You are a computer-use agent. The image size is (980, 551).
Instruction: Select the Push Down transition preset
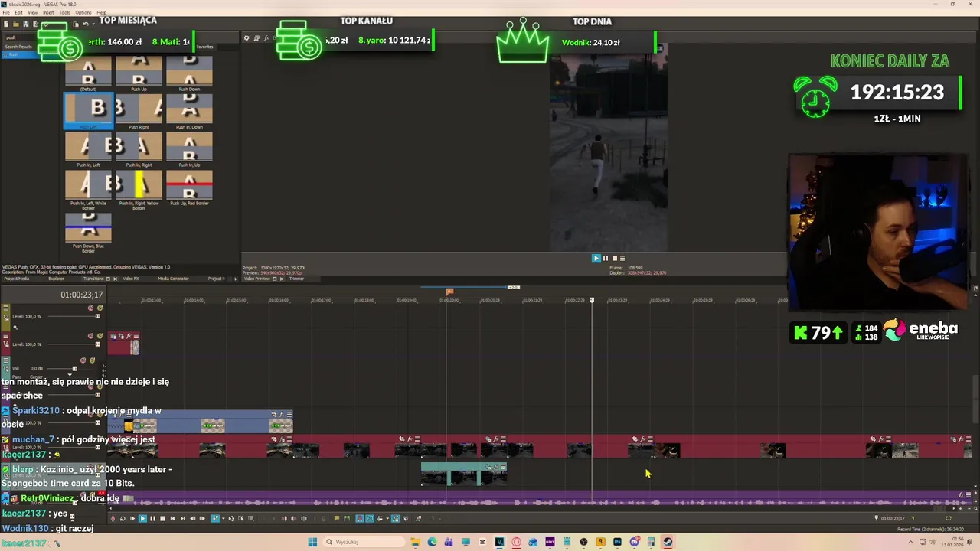coord(189,73)
